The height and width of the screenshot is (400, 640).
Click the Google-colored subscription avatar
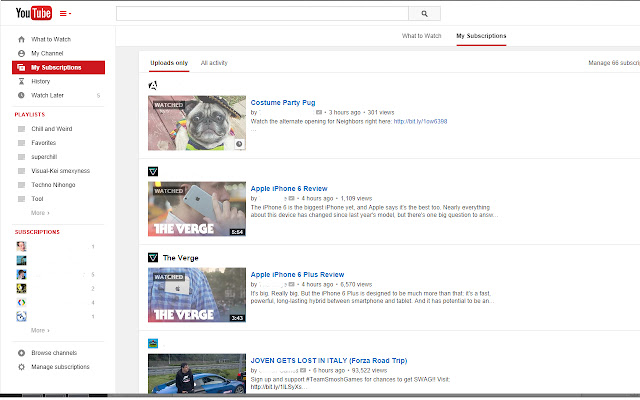coord(22,302)
